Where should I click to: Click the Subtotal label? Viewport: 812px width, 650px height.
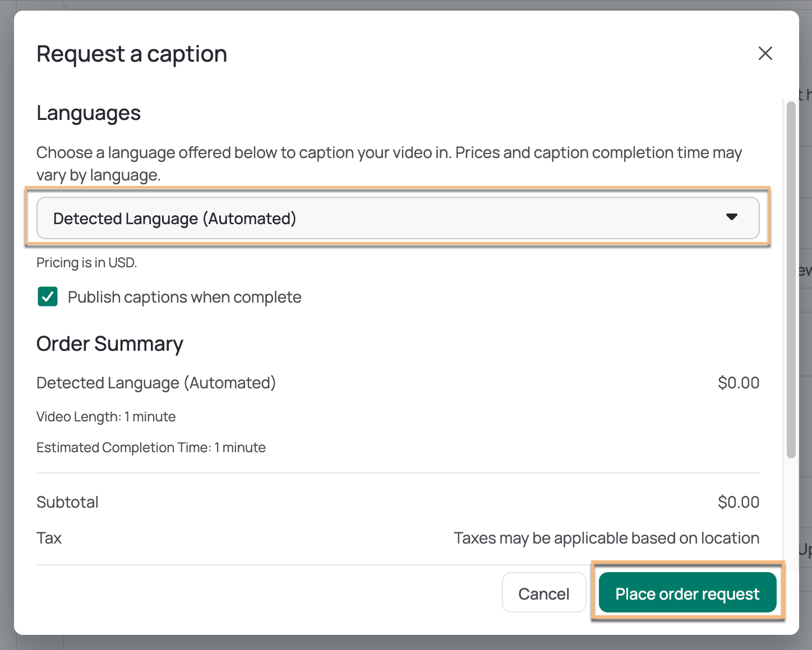tap(67, 502)
